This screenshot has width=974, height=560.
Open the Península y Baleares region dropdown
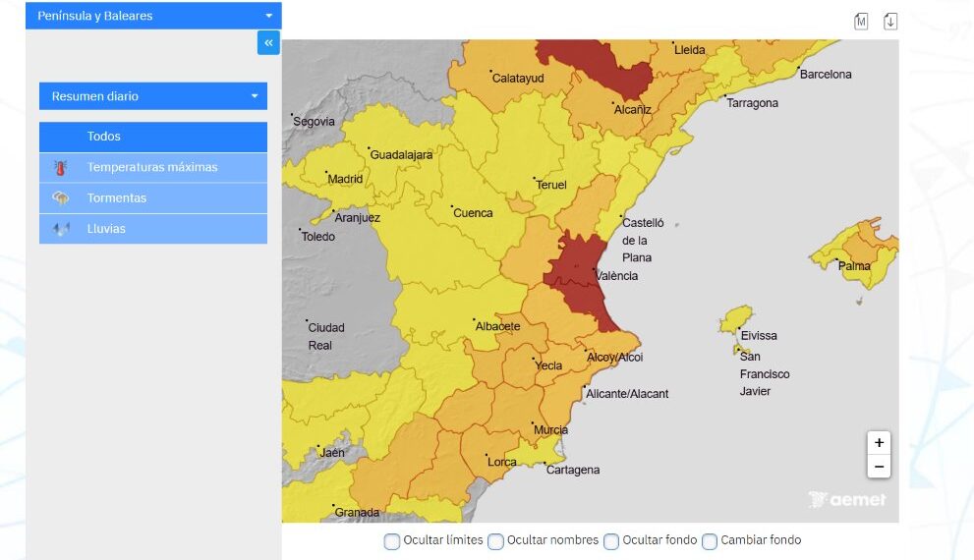tap(153, 16)
